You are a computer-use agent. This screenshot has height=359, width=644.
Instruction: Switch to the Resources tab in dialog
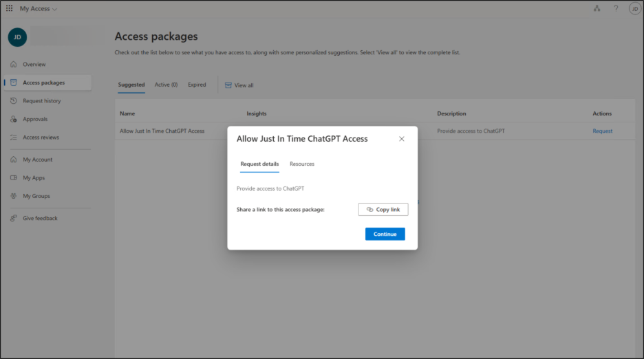point(302,164)
